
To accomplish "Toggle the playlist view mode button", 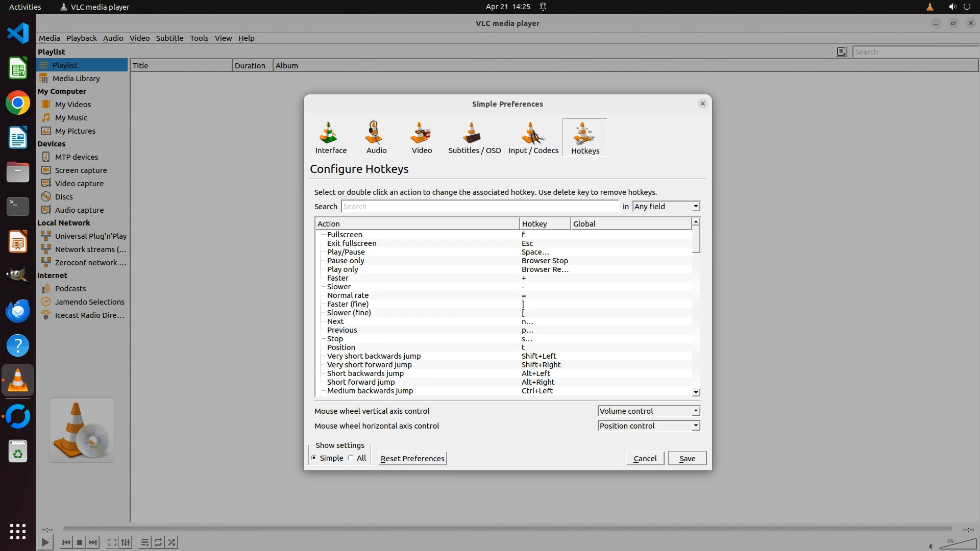I will pos(841,52).
